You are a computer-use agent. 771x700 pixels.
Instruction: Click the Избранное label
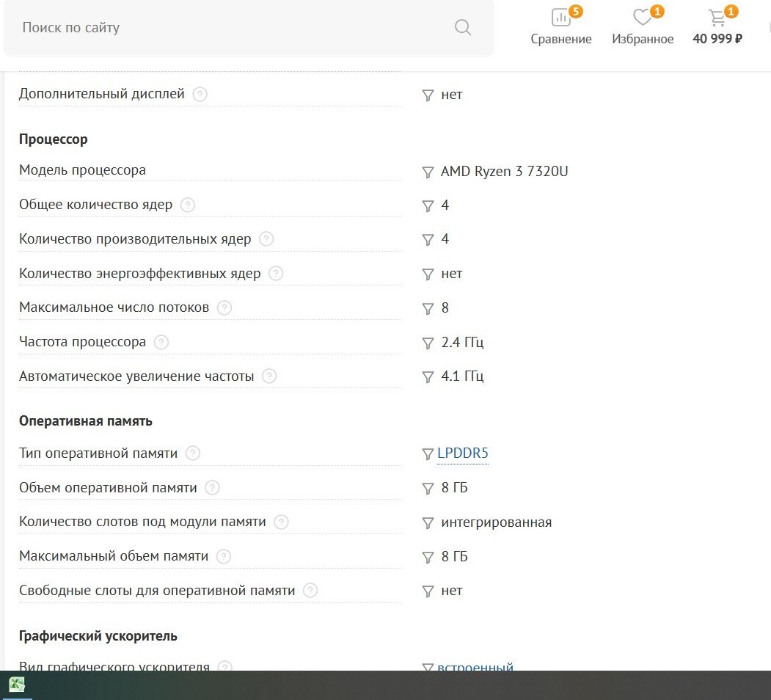click(643, 39)
